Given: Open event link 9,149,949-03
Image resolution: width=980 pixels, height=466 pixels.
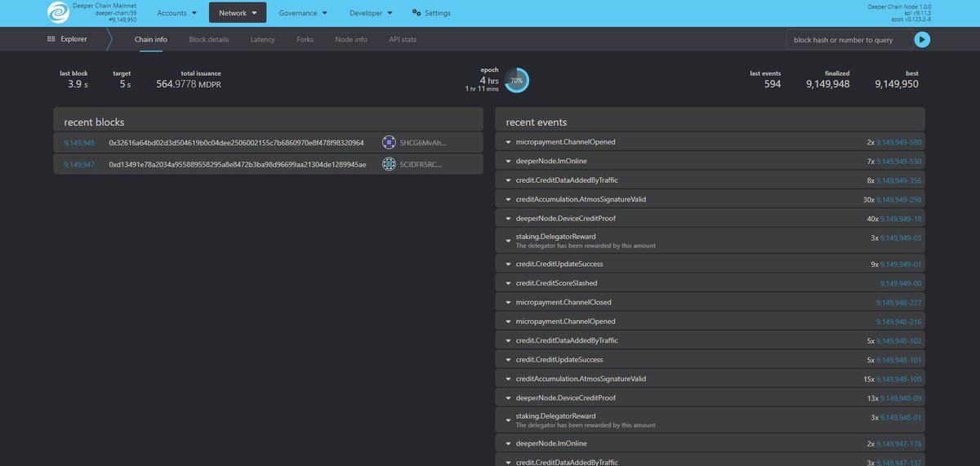Looking at the screenshot, I should [x=902, y=237].
